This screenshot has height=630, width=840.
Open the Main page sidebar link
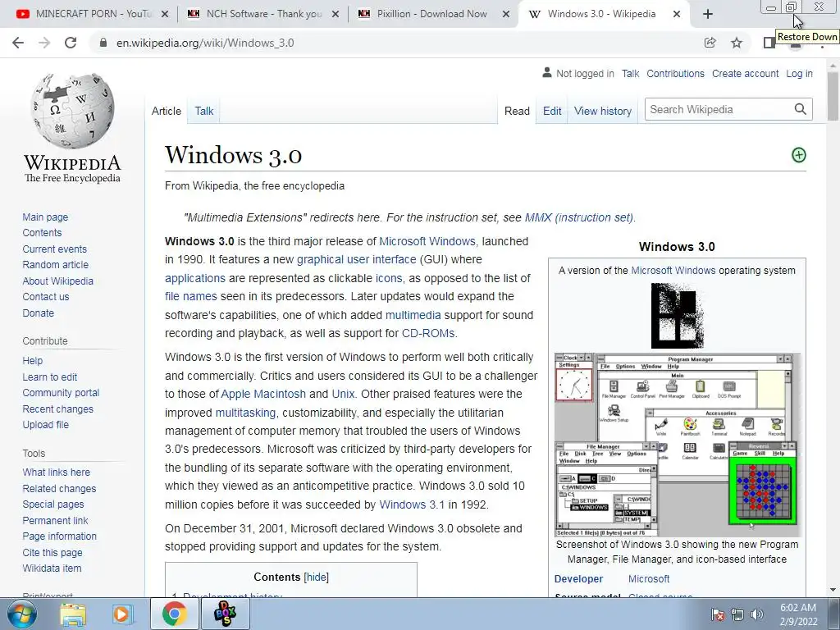click(45, 217)
